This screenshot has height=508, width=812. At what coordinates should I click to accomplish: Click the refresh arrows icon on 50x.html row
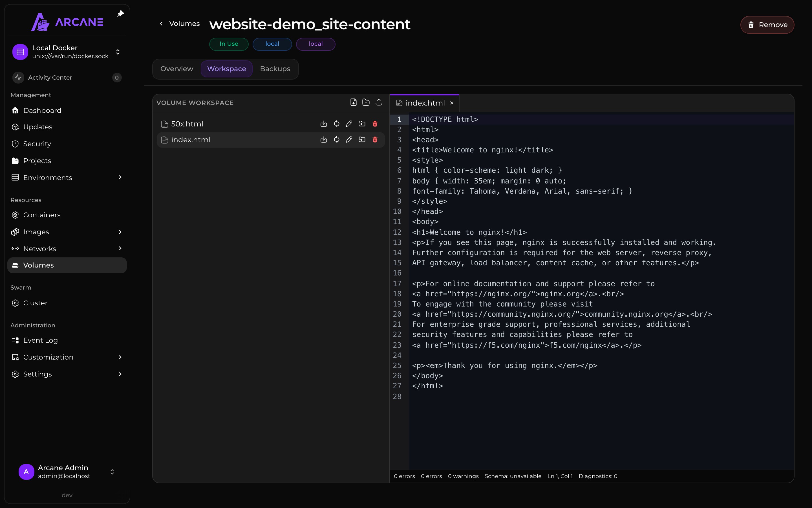pos(337,124)
